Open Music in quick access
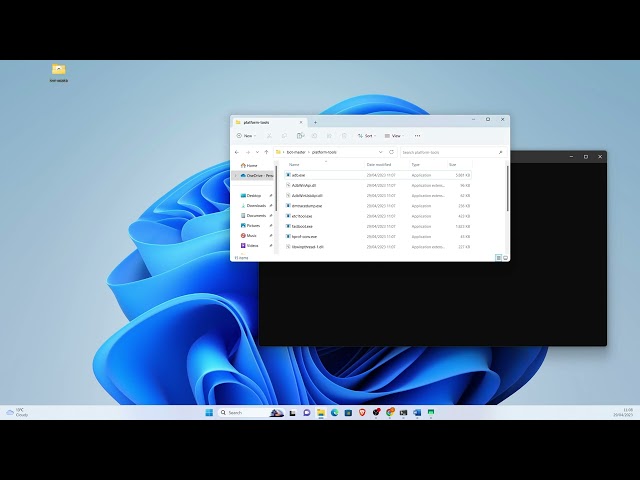 coord(249,236)
